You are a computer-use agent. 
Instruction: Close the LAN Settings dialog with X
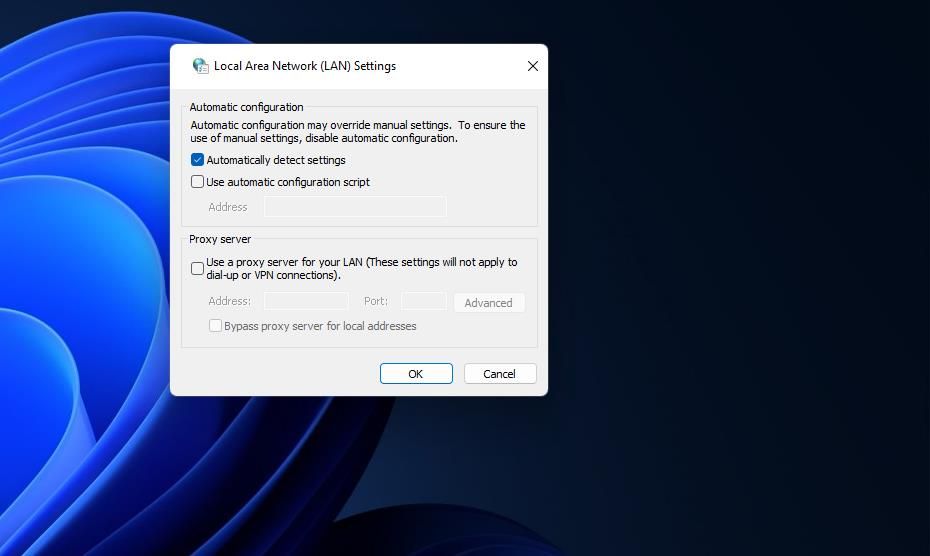pyautogui.click(x=533, y=66)
